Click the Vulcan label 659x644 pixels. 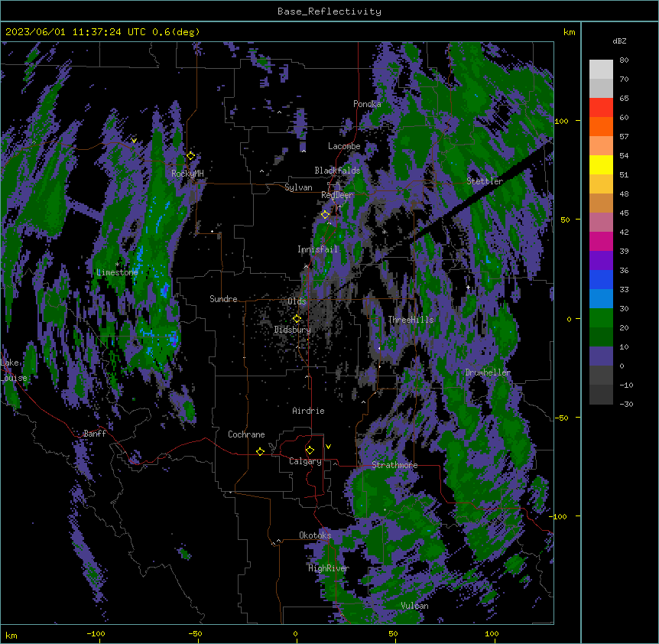[x=414, y=606]
